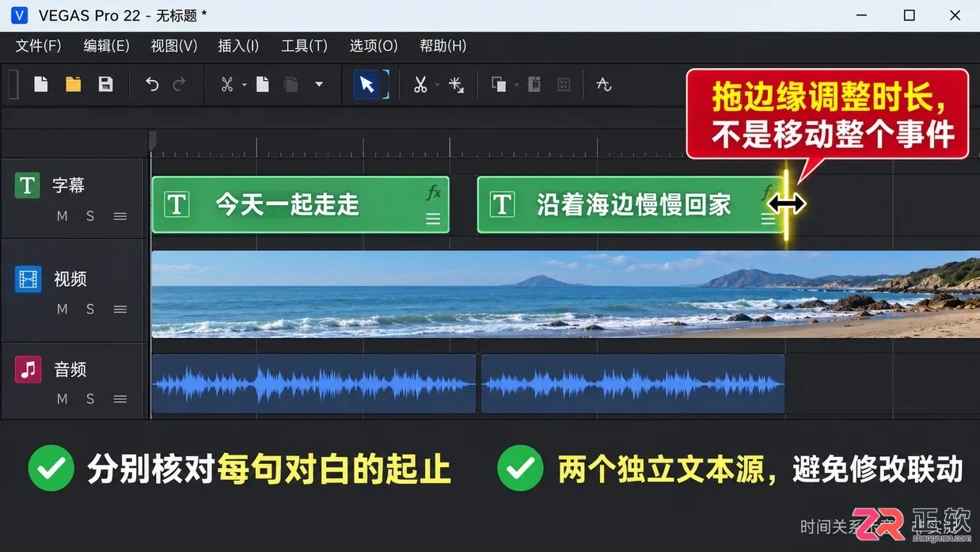The width and height of the screenshot is (980, 552).
Task: Open a project using the yellow folder icon
Action: click(74, 84)
